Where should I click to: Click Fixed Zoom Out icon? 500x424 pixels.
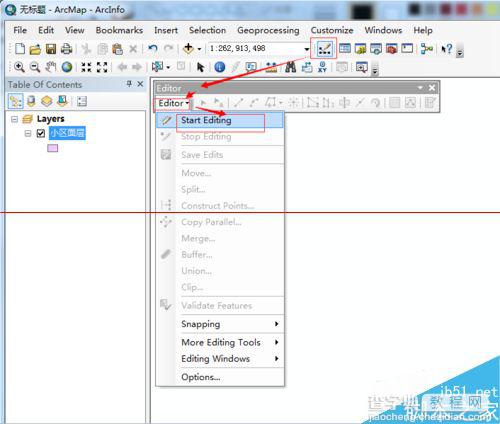pyautogui.click(x=102, y=67)
